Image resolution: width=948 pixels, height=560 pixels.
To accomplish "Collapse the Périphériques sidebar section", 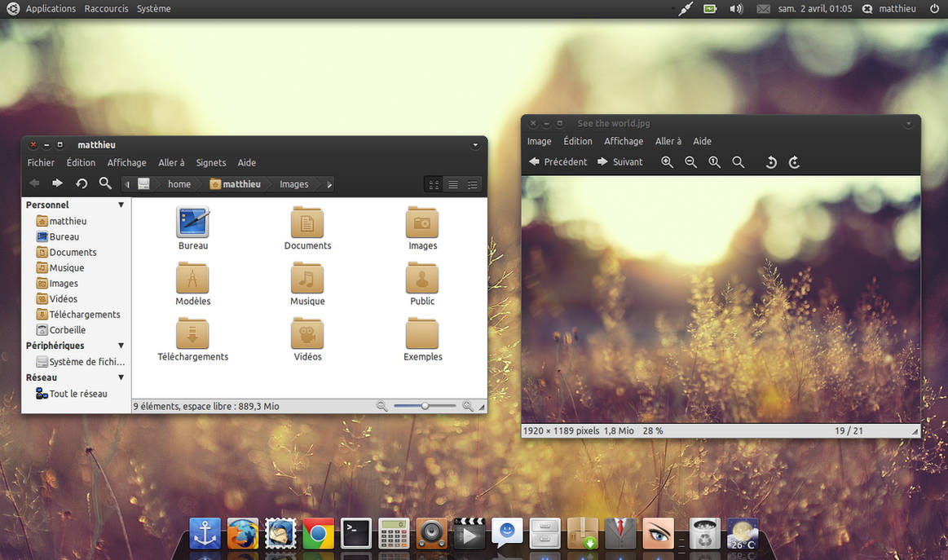I will point(121,346).
